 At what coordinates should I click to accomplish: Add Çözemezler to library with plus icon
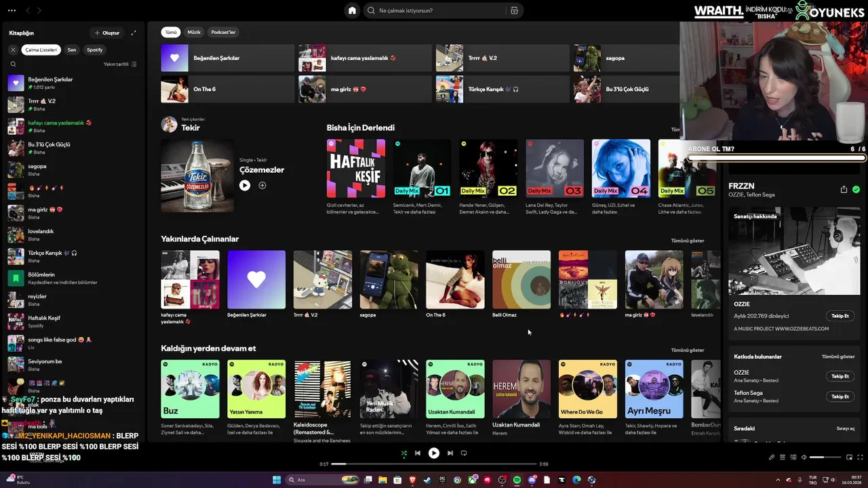[262, 185]
